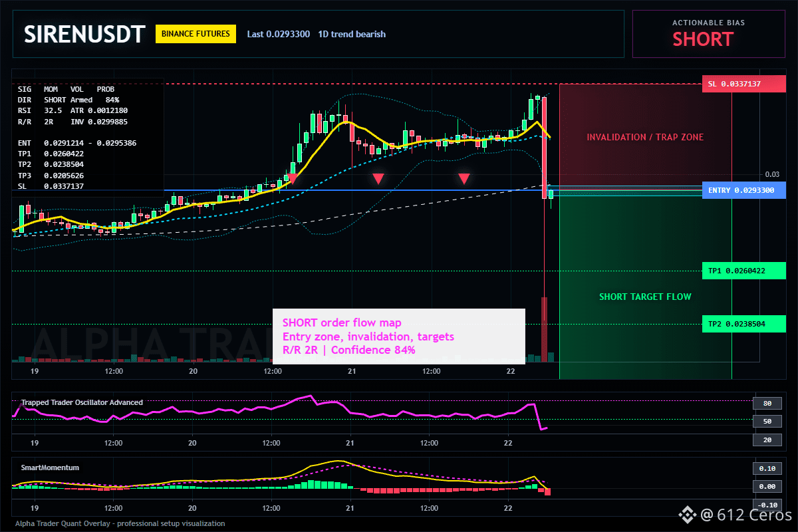Click the 1D trend bearish label

point(352,34)
